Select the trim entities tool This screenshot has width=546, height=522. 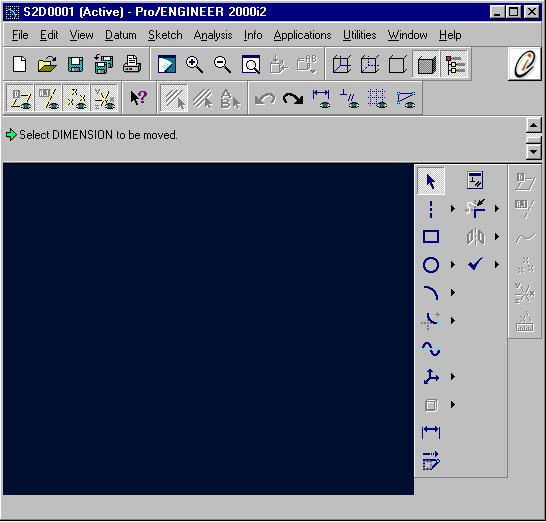[475, 209]
